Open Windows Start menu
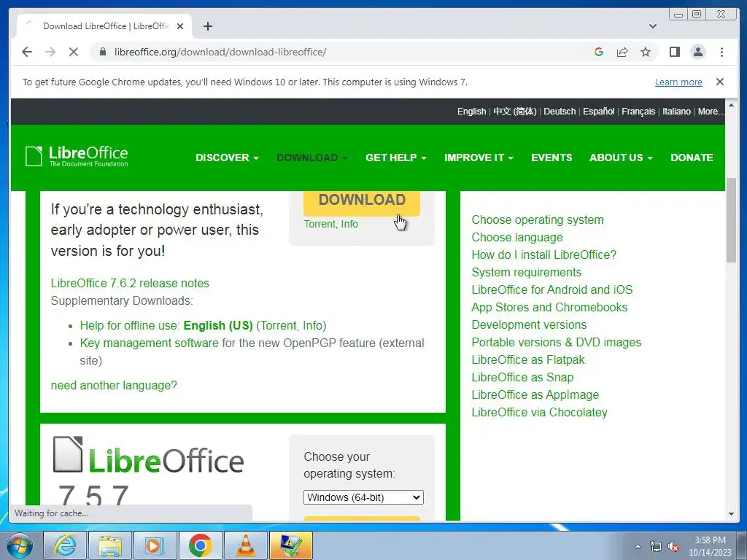 coord(19,545)
